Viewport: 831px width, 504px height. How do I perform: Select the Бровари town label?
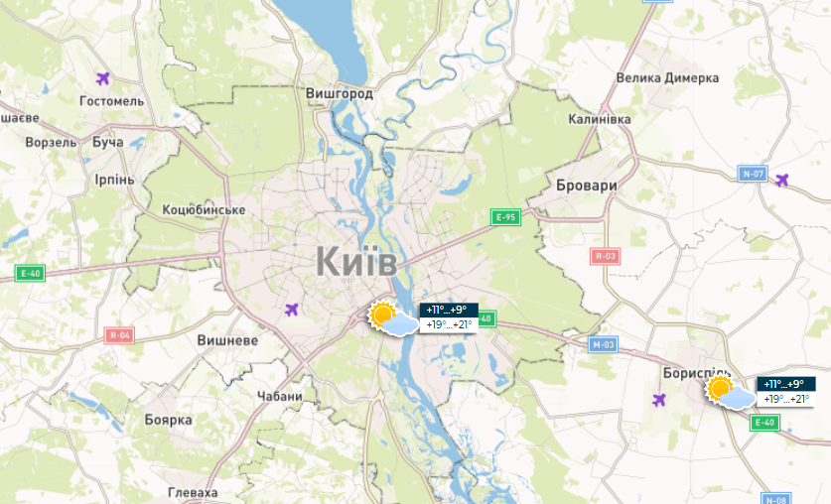tap(587, 186)
